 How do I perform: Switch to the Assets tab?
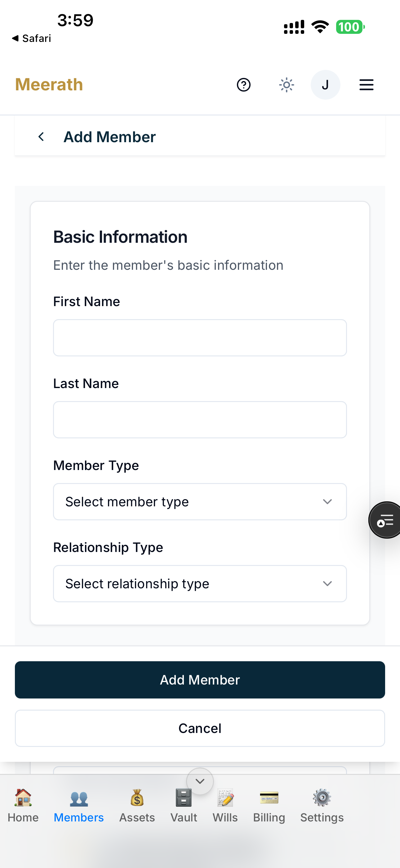(x=137, y=806)
